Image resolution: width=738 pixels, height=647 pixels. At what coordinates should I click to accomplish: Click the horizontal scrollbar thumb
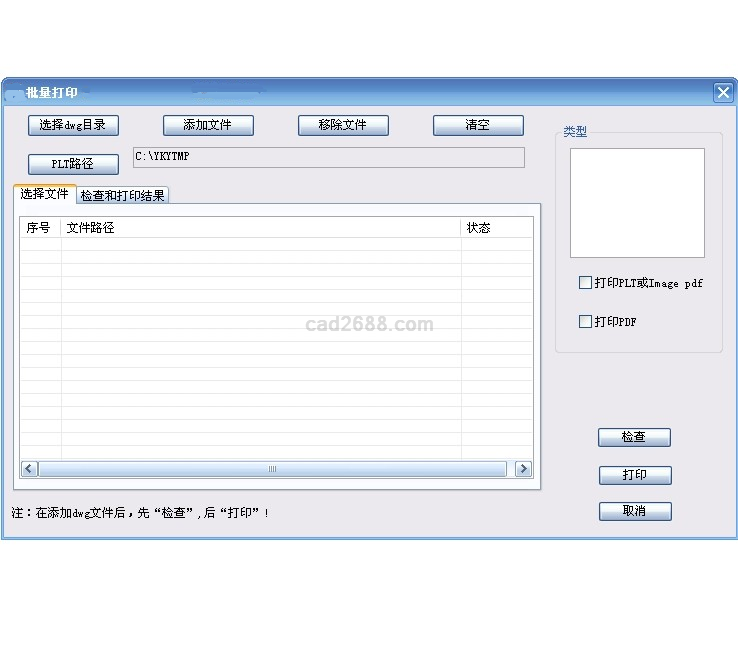click(272, 469)
